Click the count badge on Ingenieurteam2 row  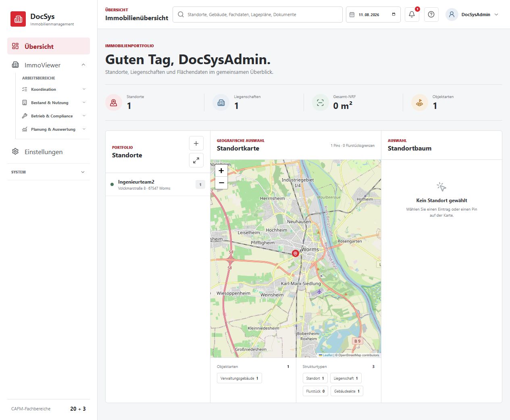click(200, 185)
